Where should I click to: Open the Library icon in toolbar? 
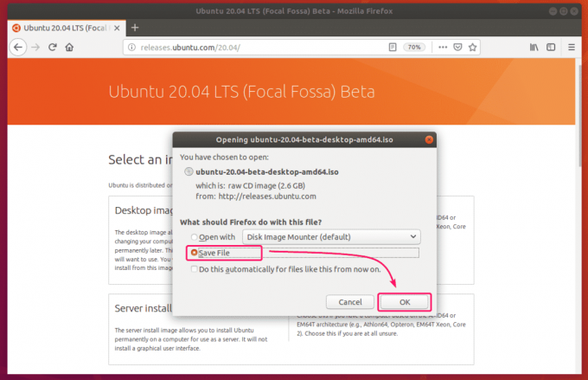tap(534, 48)
